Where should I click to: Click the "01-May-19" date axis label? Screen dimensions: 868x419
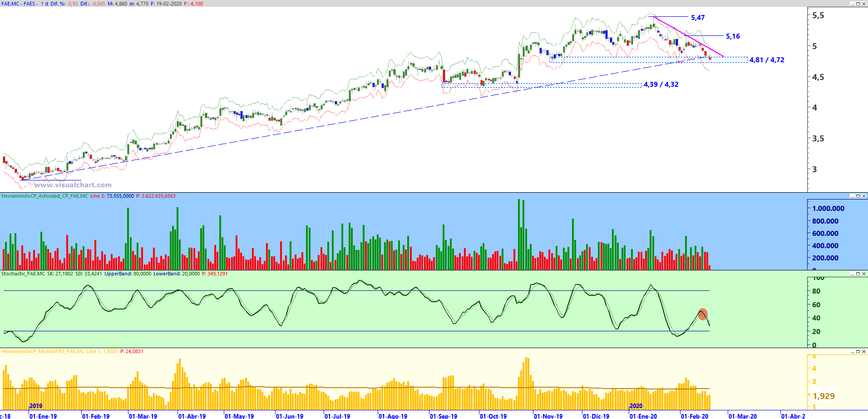coord(239,416)
